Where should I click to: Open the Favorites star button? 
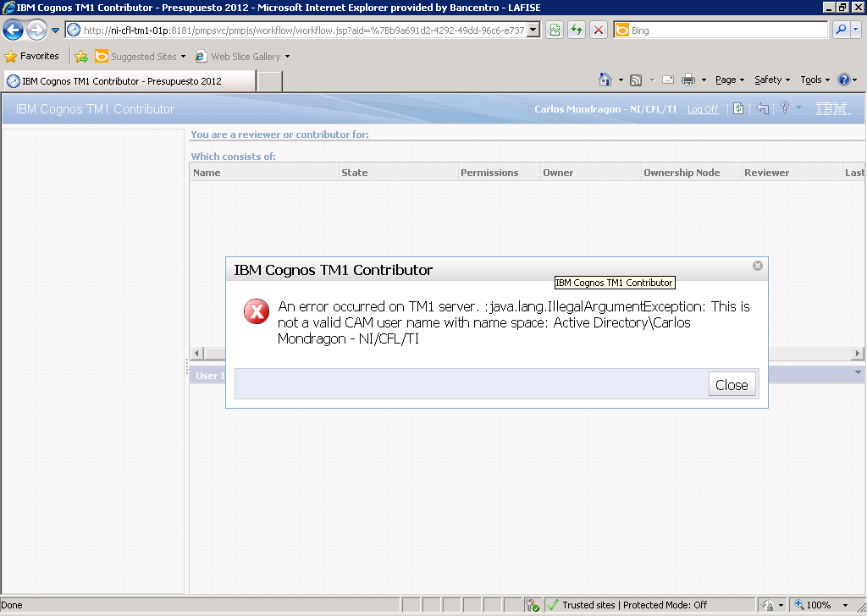[31, 56]
